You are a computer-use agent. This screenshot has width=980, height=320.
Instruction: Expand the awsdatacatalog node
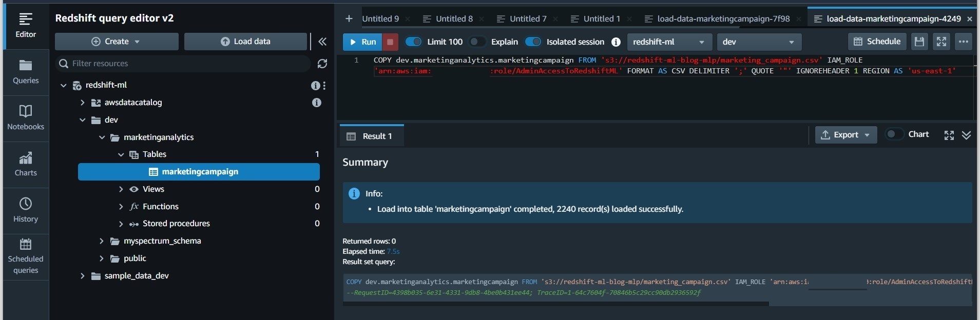point(83,103)
